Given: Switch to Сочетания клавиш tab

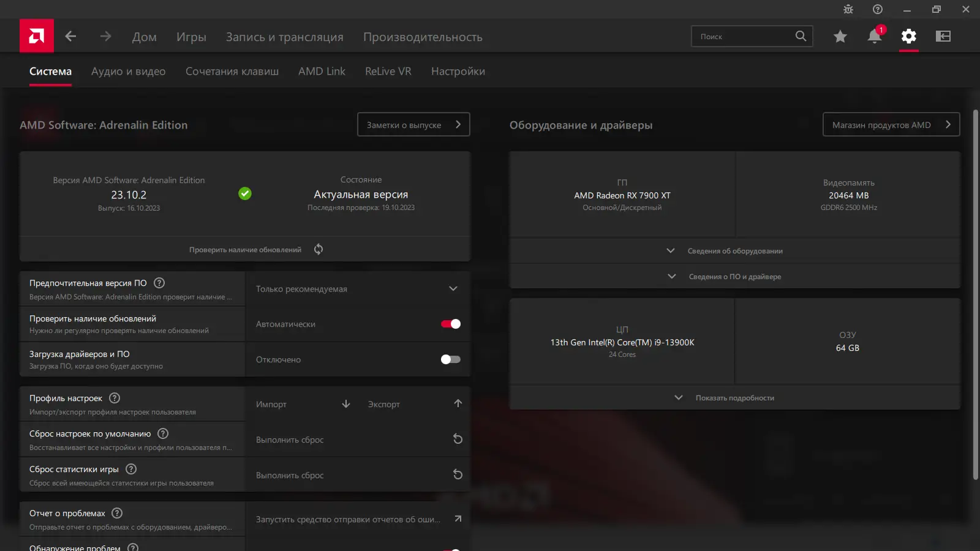Looking at the screenshot, I should coord(232,72).
